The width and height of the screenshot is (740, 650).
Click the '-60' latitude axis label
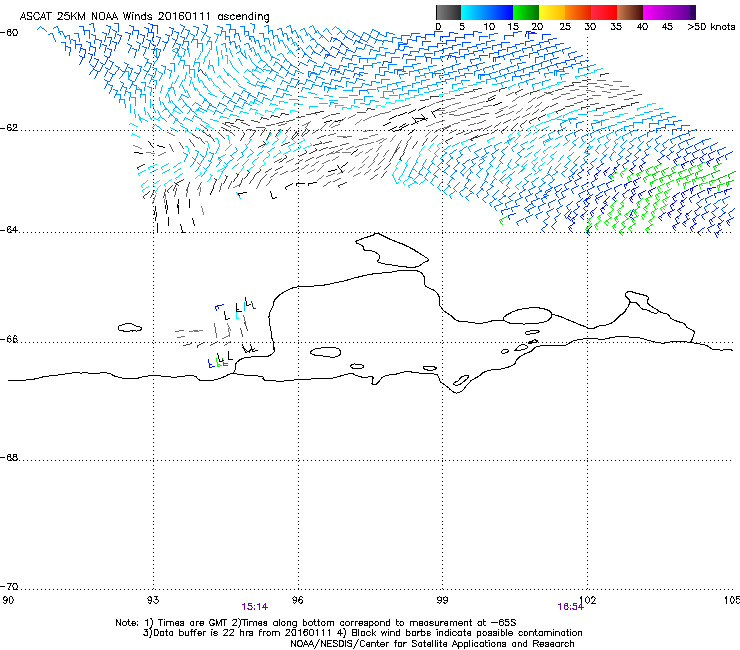[x=9, y=33]
